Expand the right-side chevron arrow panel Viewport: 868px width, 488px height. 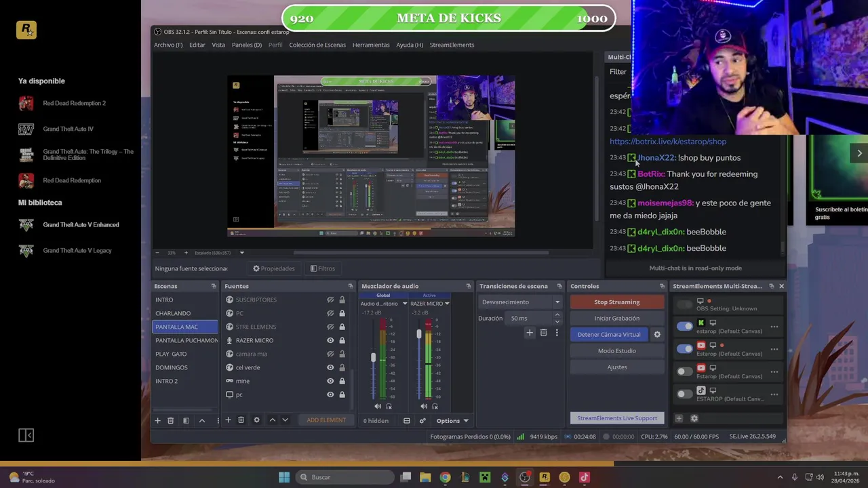pos(859,153)
